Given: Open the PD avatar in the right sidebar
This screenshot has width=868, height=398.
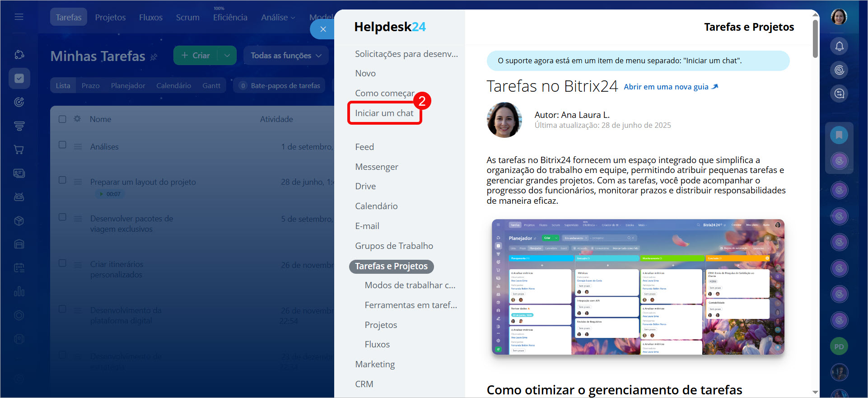Looking at the screenshot, I should pyautogui.click(x=839, y=346).
